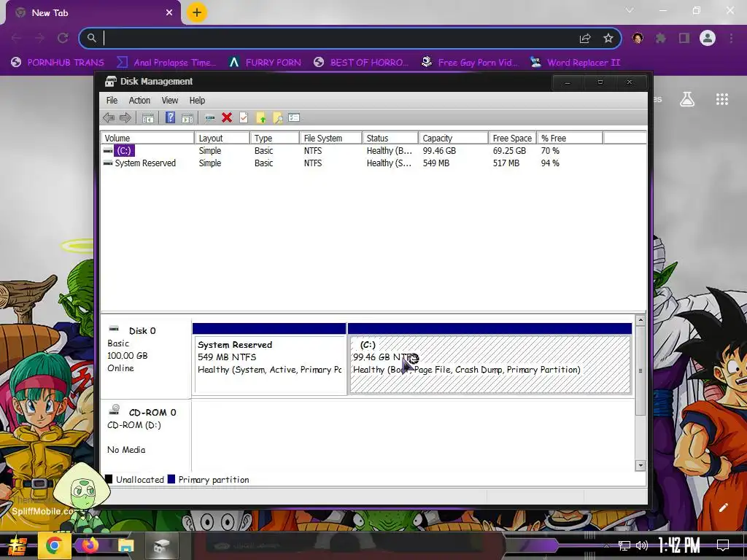
Task: Click the Back arrow in Disk Management toolbar
Action: click(109, 117)
